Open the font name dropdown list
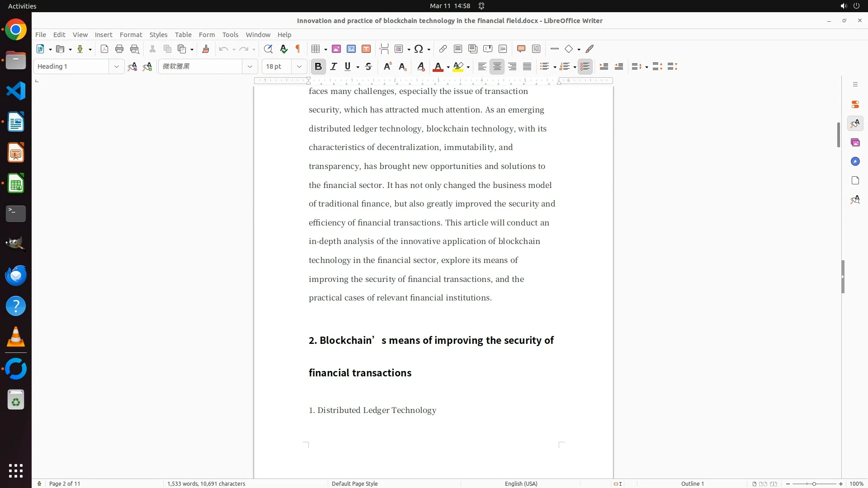Image resolution: width=868 pixels, height=488 pixels. tap(250, 67)
